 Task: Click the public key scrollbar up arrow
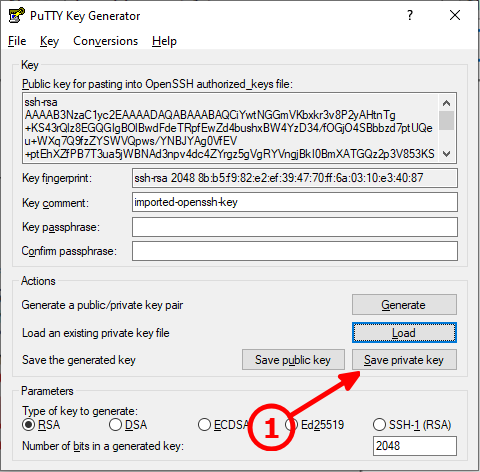446,103
